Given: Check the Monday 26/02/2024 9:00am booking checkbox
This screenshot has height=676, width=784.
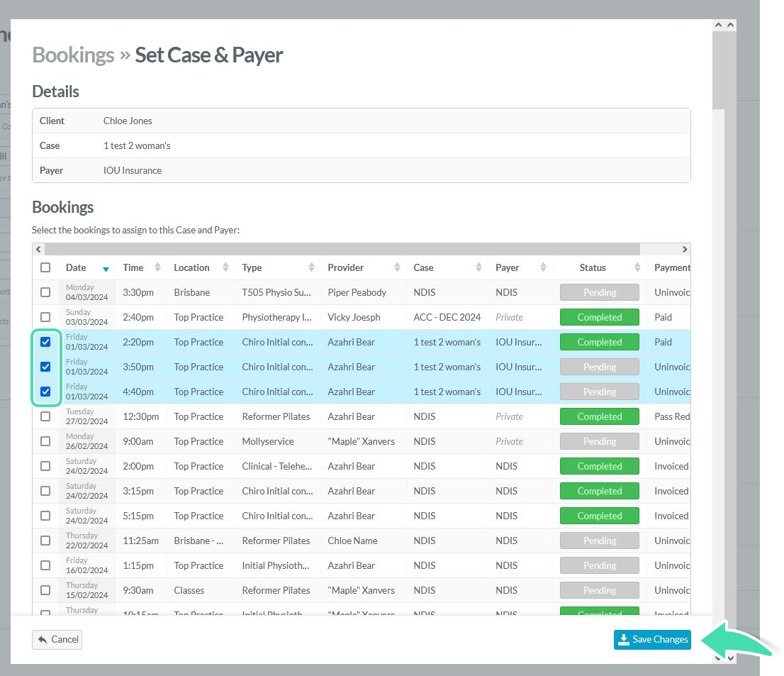Looking at the screenshot, I should coord(45,441).
